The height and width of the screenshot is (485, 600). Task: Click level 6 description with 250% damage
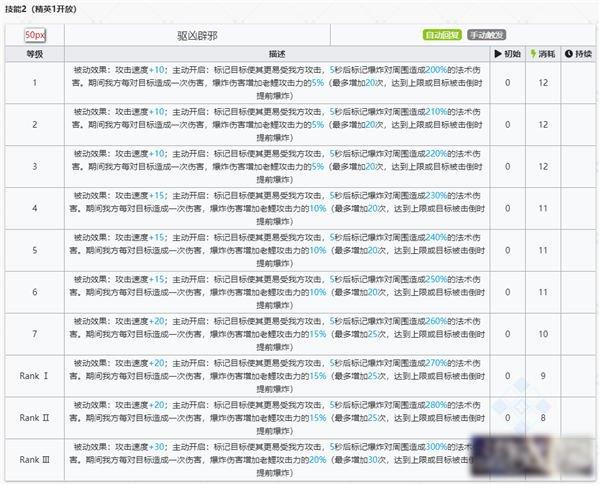(x=277, y=292)
